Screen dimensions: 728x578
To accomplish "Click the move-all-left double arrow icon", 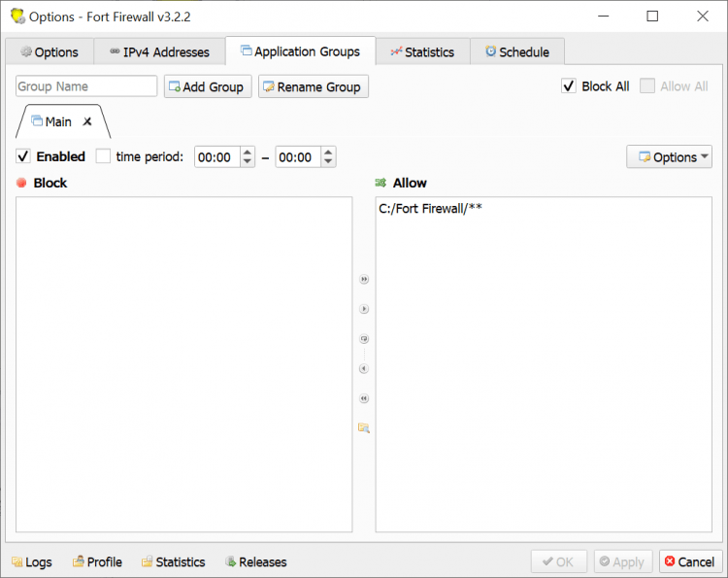I will 364,398.
